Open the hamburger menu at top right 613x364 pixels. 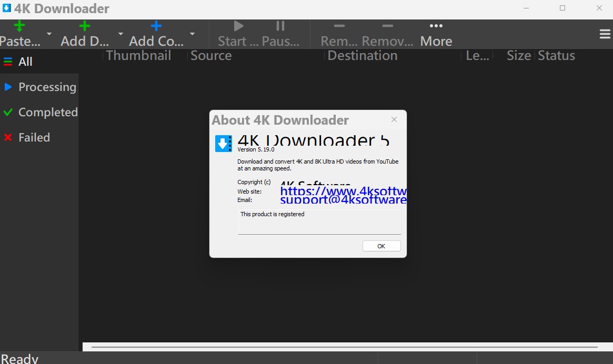click(605, 34)
